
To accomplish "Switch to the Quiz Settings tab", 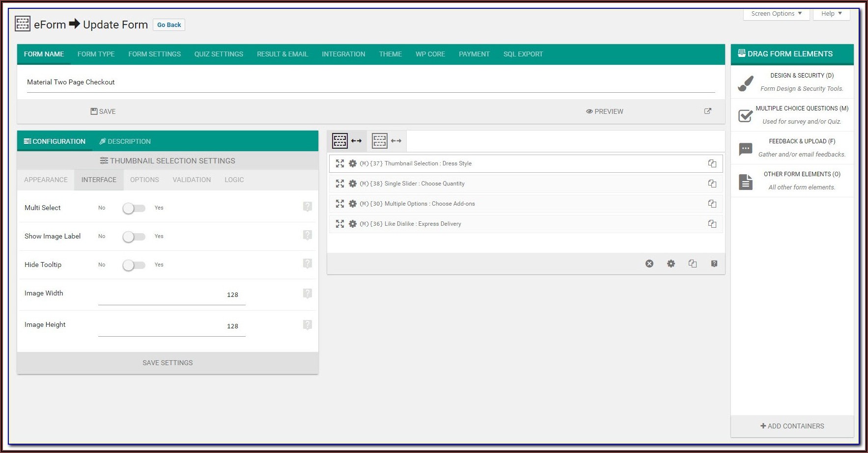I will [x=219, y=54].
